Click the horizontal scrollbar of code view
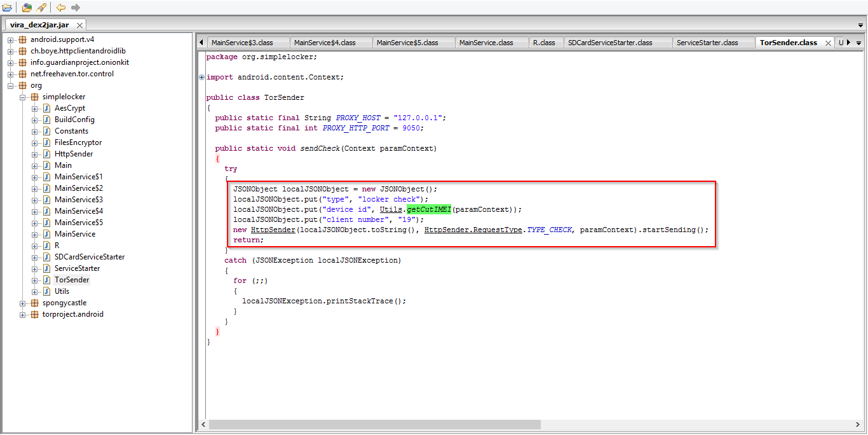This screenshot has width=868, height=435. pyautogui.click(x=374, y=424)
